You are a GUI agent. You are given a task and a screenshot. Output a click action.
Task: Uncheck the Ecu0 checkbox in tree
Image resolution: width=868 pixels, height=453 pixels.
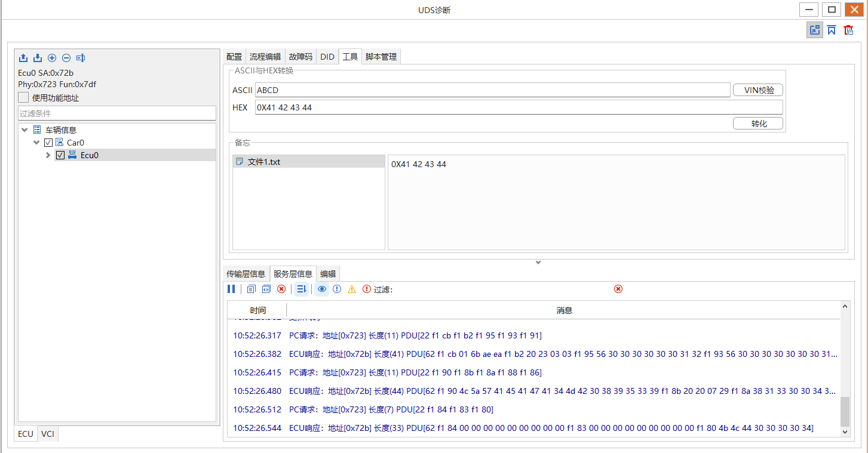(x=60, y=155)
